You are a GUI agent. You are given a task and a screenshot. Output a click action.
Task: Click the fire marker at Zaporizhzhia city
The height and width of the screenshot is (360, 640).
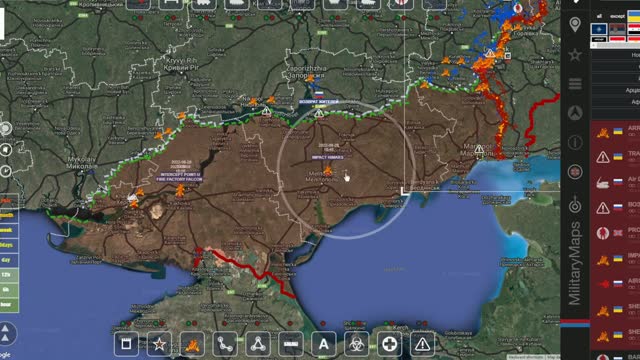click(311, 78)
